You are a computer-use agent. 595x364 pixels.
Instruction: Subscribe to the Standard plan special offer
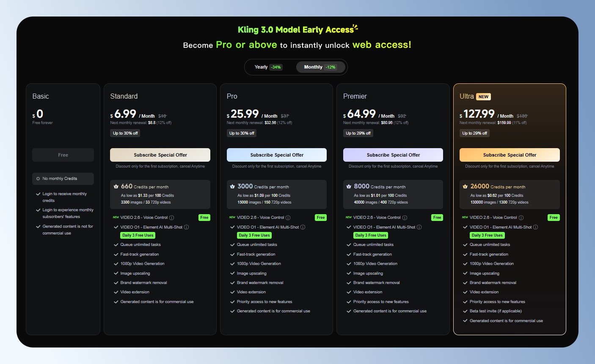coord(160,155)
